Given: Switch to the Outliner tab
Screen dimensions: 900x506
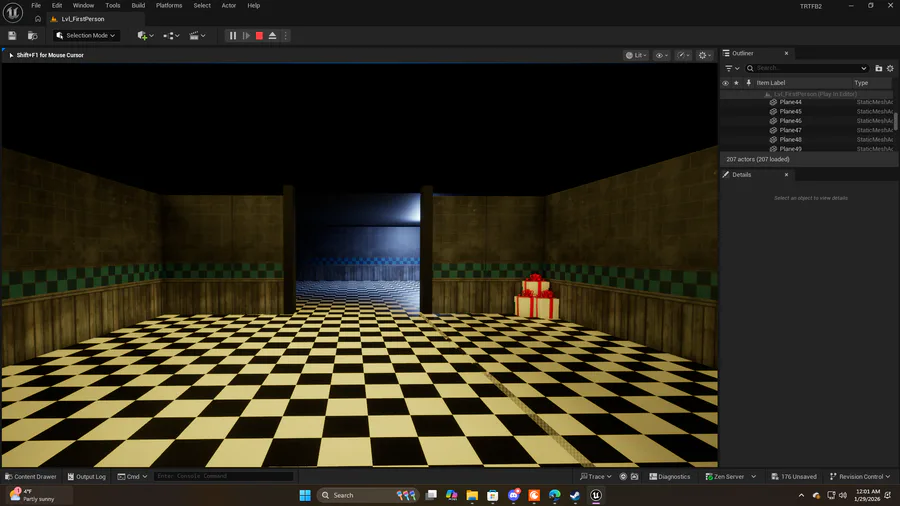Looking at the screenshot, I should [743, 53].
